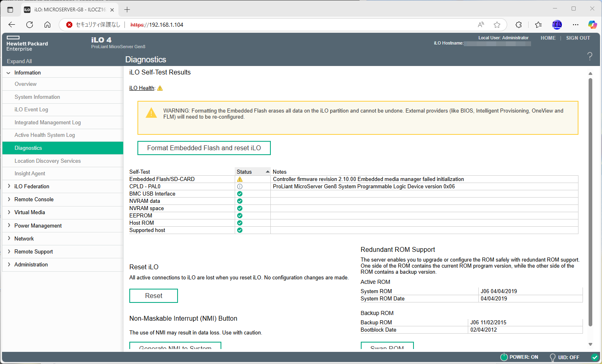This screenshot has width=602, height=364.
Task: Toggle the UID: OFF indicator icon
Action: [552, 358]
